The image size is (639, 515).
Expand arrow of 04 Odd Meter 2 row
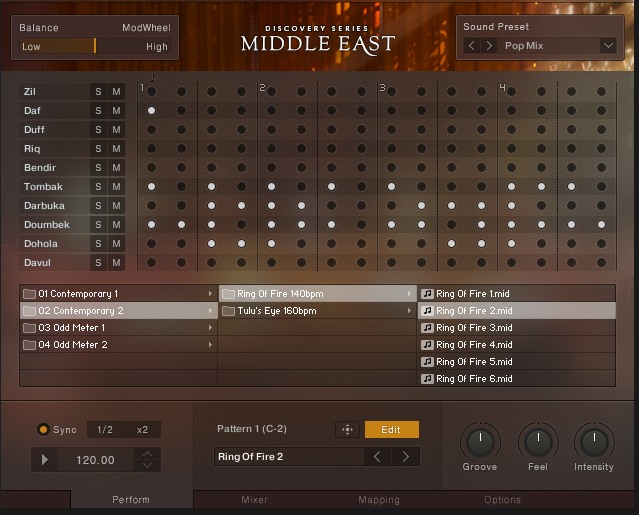tap(210, 345)
